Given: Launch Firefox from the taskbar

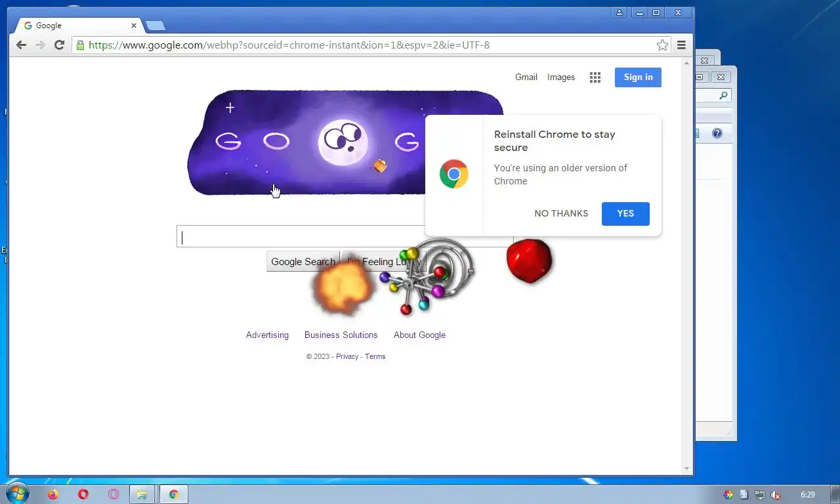Looking at the screenshot, I should [53, 494].
